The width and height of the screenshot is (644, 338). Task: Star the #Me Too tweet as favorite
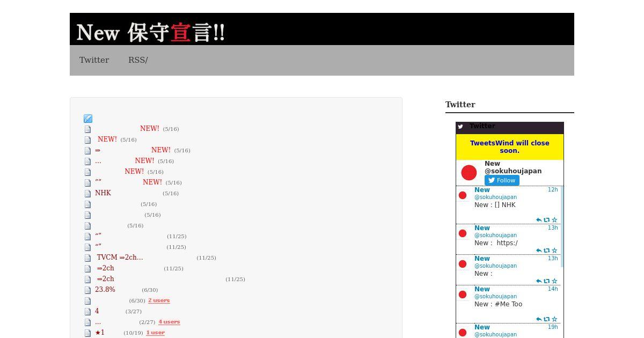(x=554, y=319)
